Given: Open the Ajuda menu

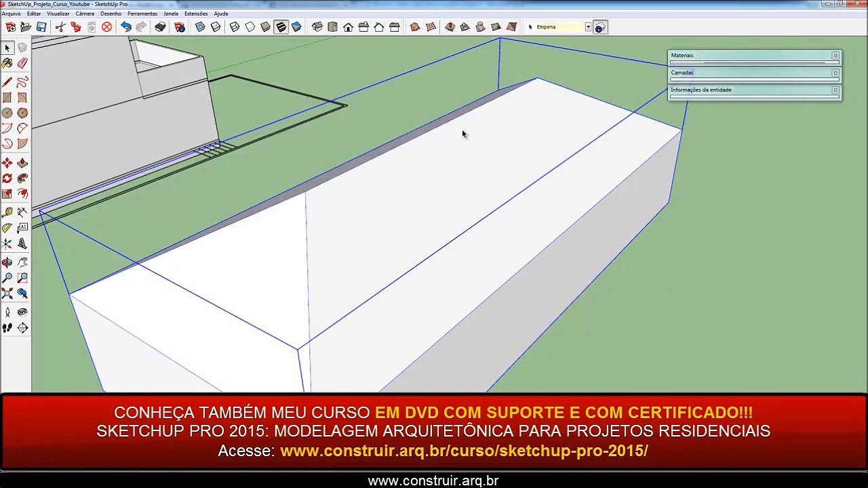Looking at the screenshot, I should tap(221, 14).
